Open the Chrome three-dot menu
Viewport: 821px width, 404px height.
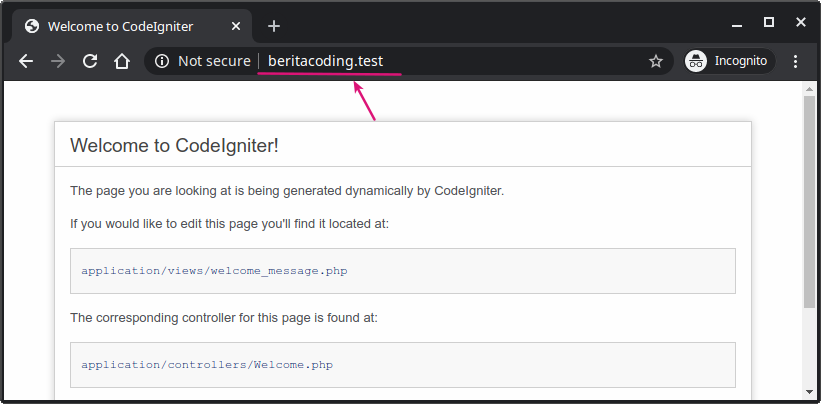[x=796, y=61]
